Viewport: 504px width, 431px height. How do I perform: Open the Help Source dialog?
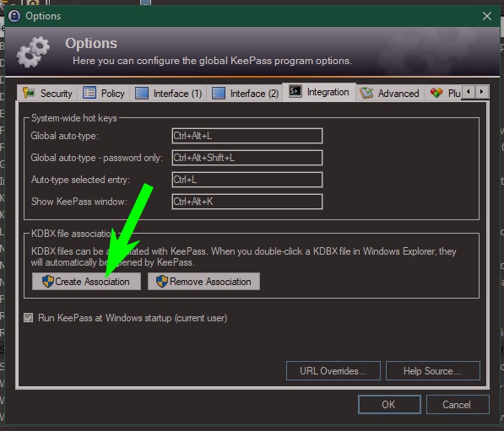[432, 371]
